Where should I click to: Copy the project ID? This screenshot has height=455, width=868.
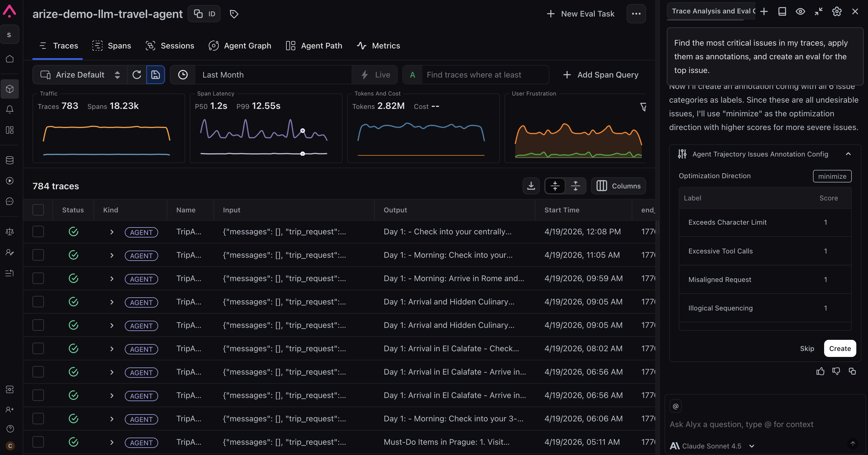tap(204, 14)
